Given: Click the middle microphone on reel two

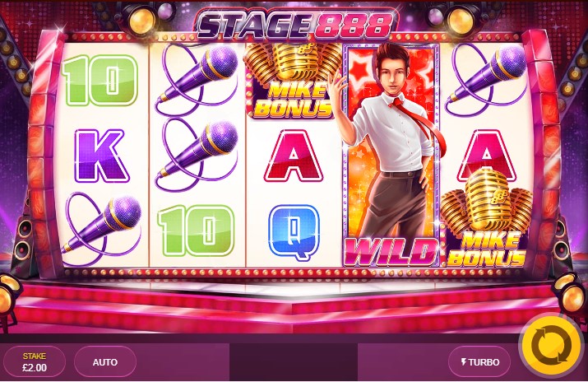Looking at the screenshot, I should pyautogui.click(x=197, y=155).
